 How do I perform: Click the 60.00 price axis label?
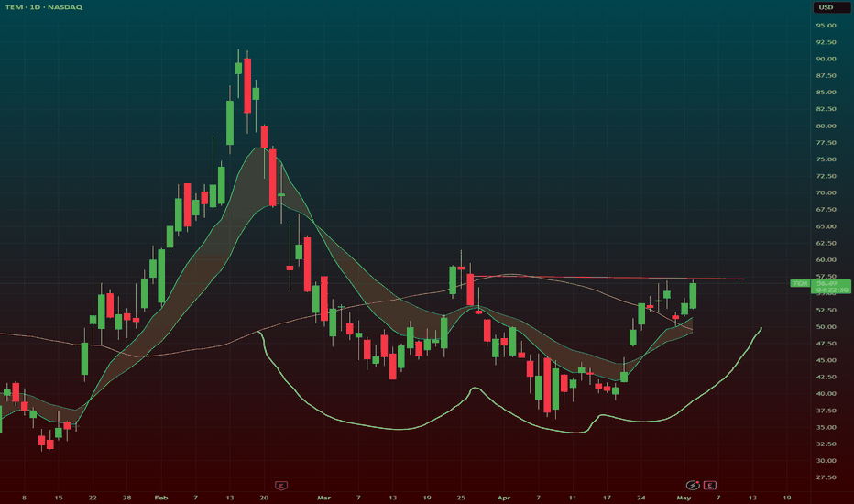coord(826,260)
